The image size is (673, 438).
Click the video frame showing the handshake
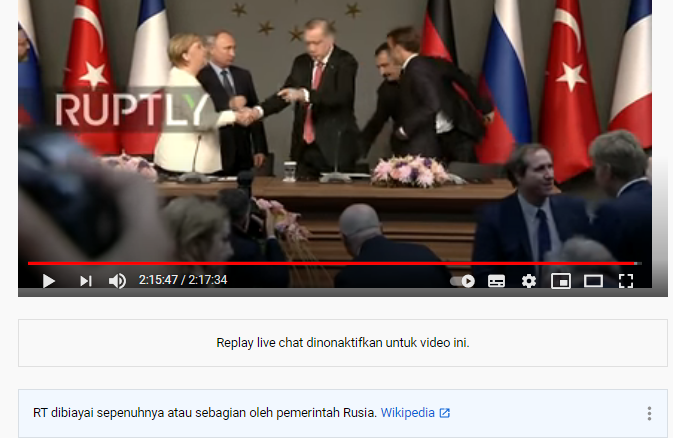(335, 129)
